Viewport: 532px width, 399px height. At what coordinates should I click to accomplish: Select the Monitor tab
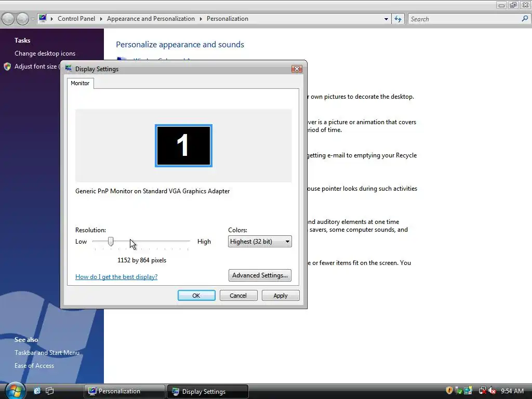coord(80,83)
